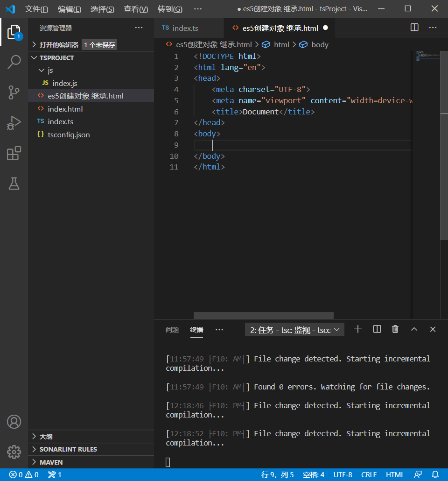Screen dimensions: 448x481
Task: Create a new terminal with plus icon
Action: click(x=357, y=329)
